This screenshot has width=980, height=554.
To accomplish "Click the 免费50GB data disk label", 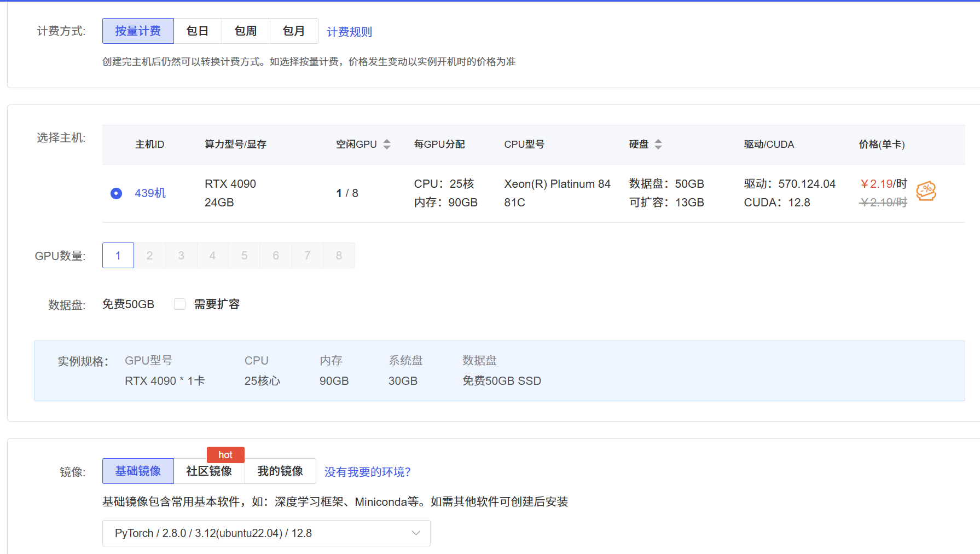I will pyautogui.click(x=129, y=304).
